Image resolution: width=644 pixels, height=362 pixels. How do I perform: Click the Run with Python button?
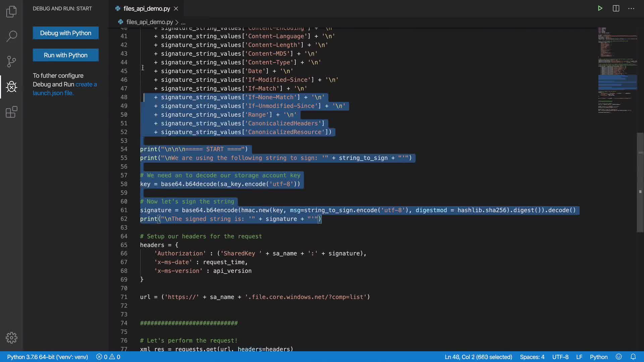(x=66, y=55)
